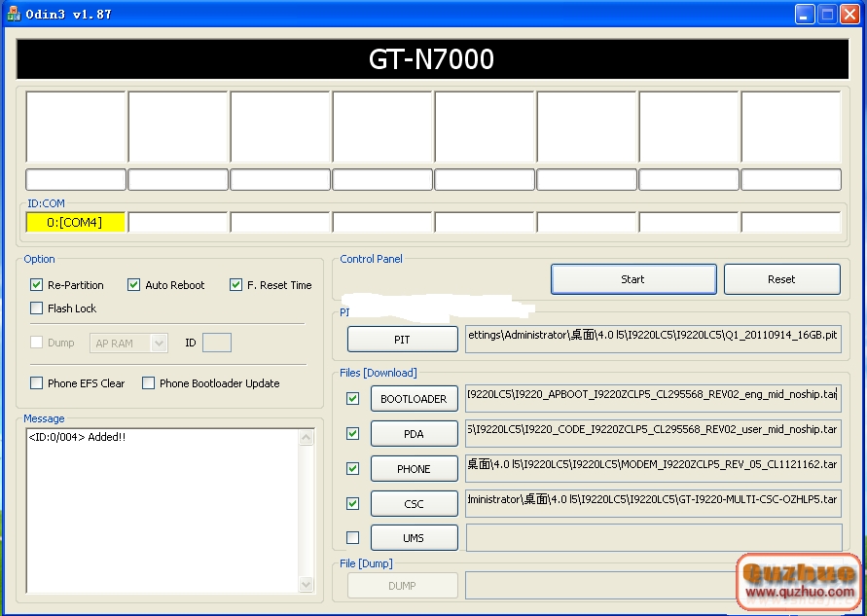Minimize the Odin3 window
This screenshot has height=616, width=867.
[805, 14]
